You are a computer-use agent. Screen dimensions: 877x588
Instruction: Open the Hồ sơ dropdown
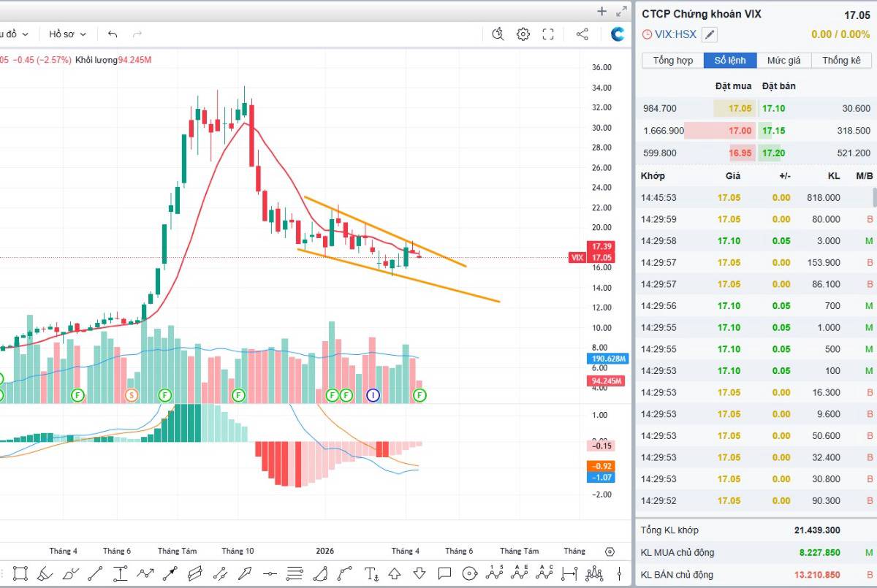point(67,34)
